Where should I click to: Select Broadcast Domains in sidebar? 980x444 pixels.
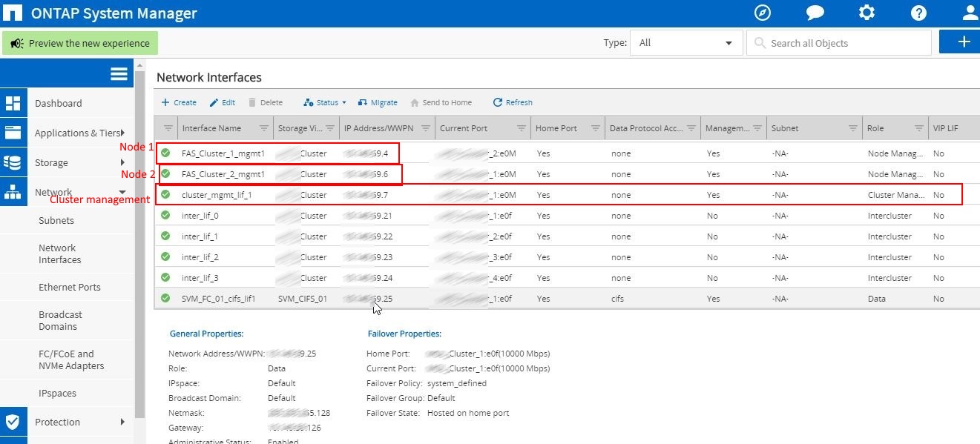[x=60, y=320]
